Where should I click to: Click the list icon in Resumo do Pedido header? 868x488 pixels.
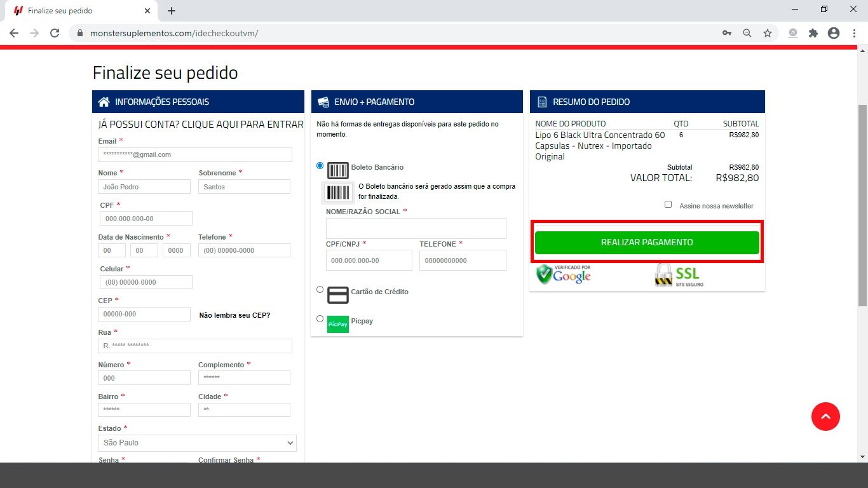(542, 102)
